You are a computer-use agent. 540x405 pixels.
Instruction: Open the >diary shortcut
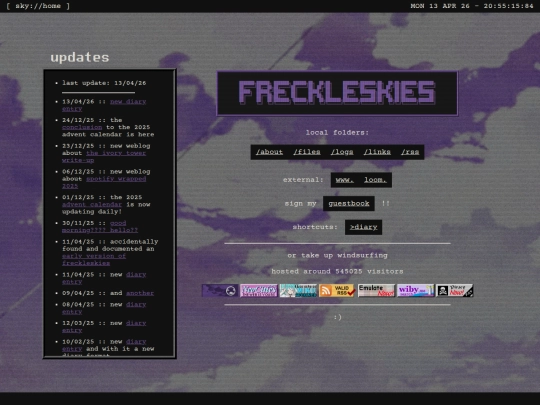click(x=363, y=227)
